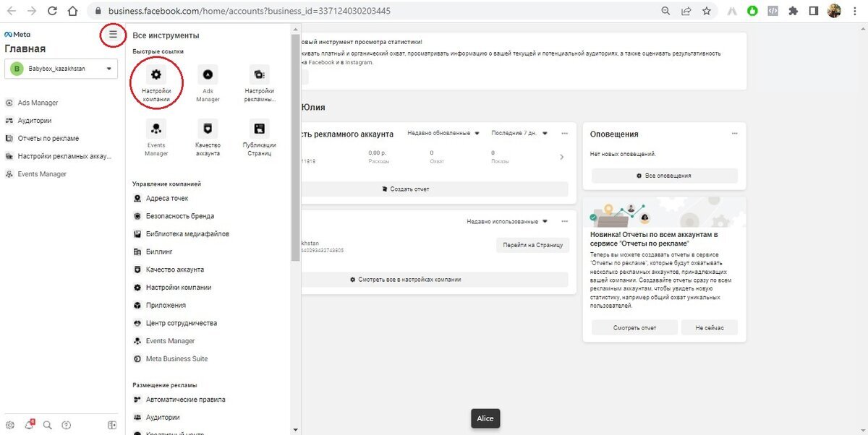Click the Перейти на Страницу button
Viewport: 868px width, 435px height.
tap(532, 245)
